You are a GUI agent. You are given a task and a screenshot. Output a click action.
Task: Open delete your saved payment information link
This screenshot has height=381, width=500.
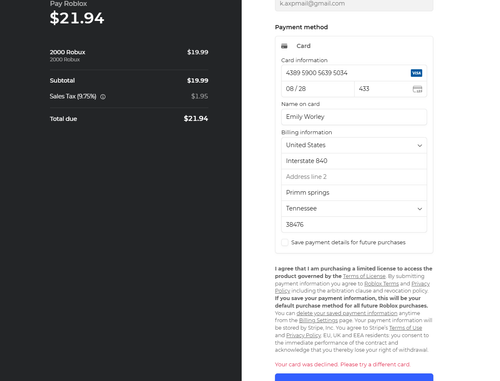(x=347, y=313)
